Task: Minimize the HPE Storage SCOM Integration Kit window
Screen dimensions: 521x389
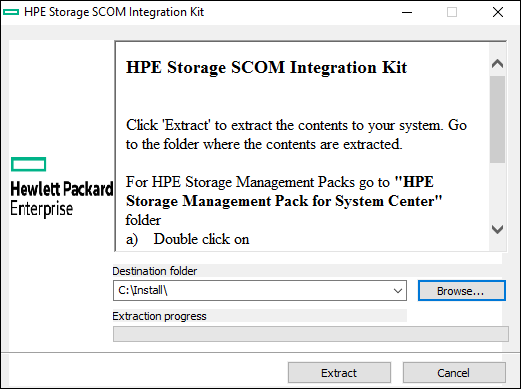Action: (x=407, y=12)
